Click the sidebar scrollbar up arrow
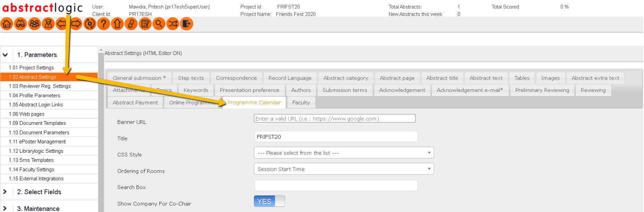The height and width of the screenshot is (212, 644). [101, 50]
